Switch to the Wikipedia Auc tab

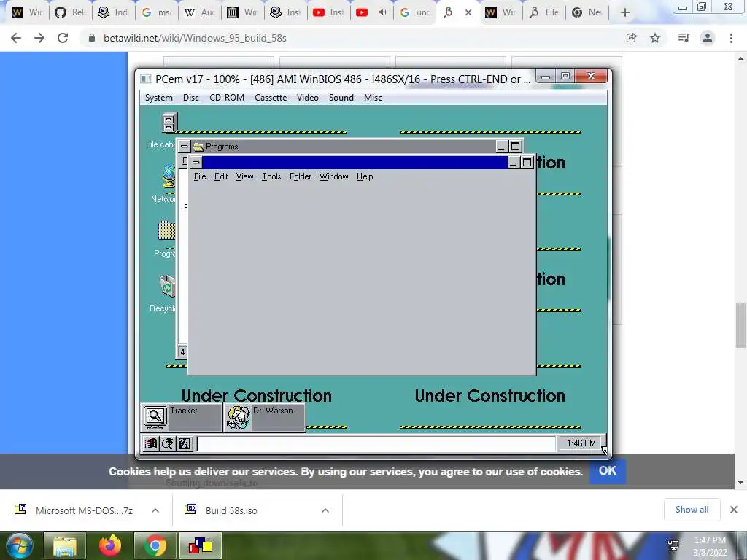pos(200,12)
